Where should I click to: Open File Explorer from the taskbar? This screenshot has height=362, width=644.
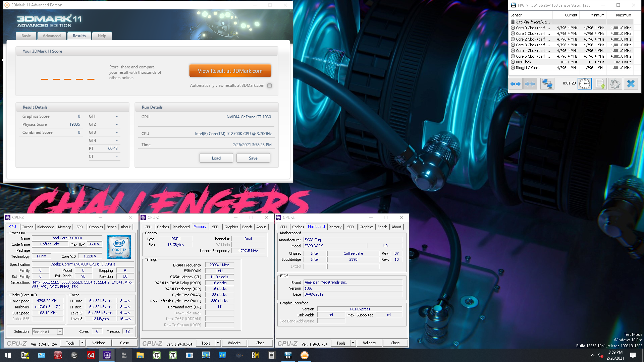(x=140, y=355)
